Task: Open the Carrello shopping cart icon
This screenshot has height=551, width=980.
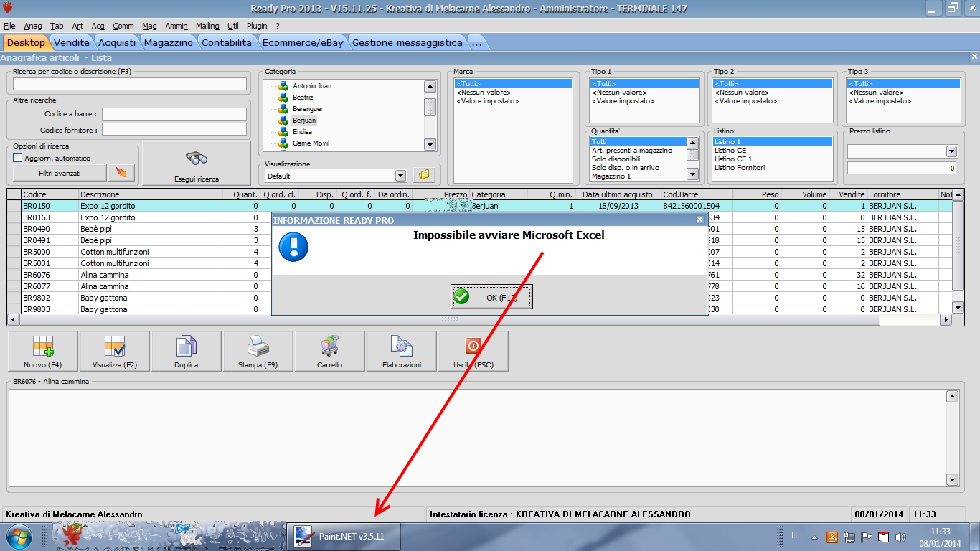Action: click(x=330, y=347)
